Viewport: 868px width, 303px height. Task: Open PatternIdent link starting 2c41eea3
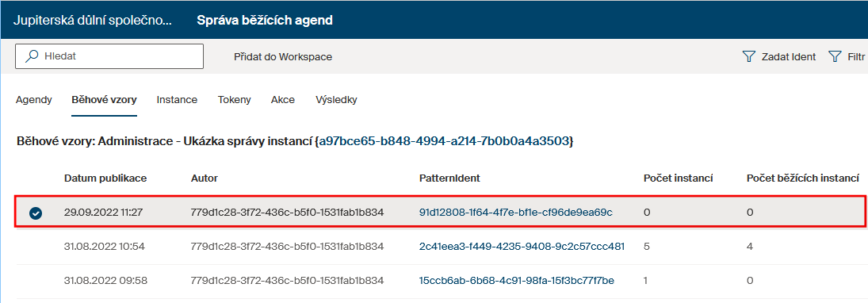(522, 247)
